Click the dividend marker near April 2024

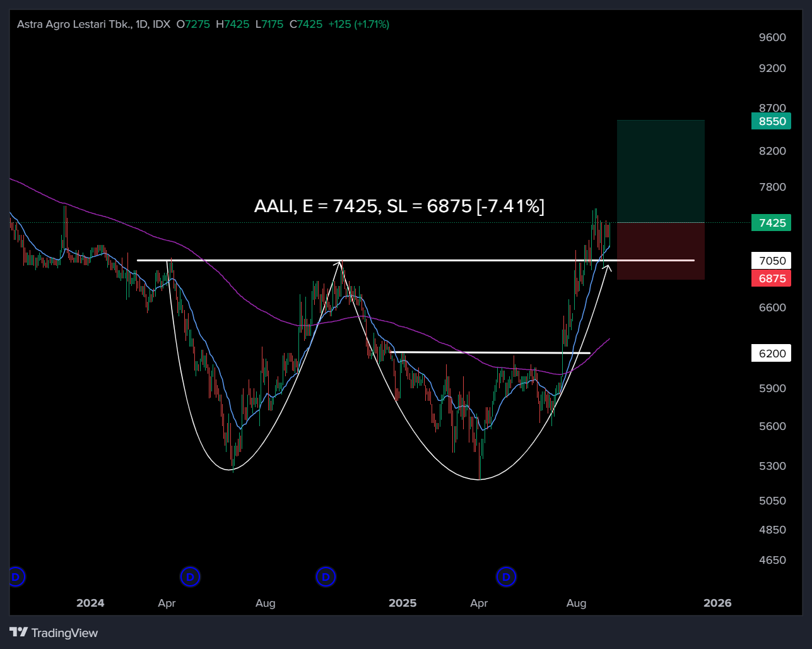click(x=190, y=576)
